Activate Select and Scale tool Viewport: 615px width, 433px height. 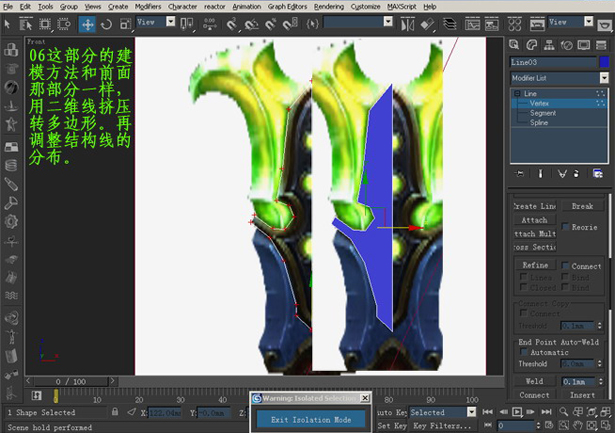point(125,24)
